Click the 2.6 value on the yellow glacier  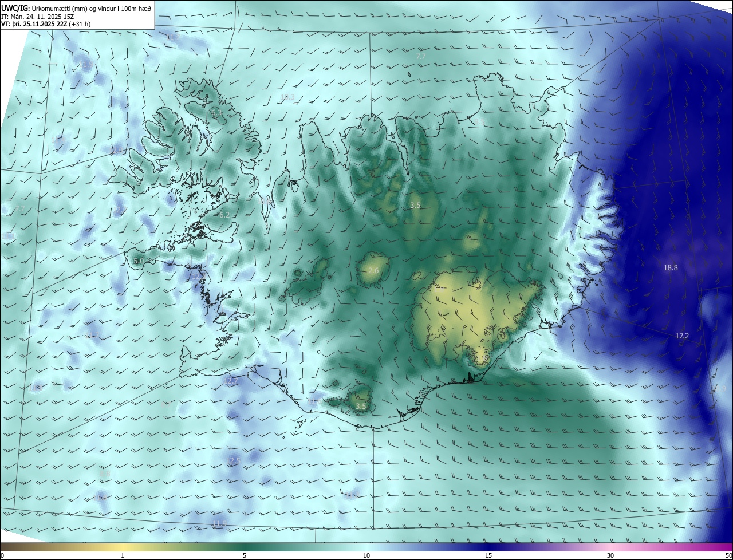point(373,270)
